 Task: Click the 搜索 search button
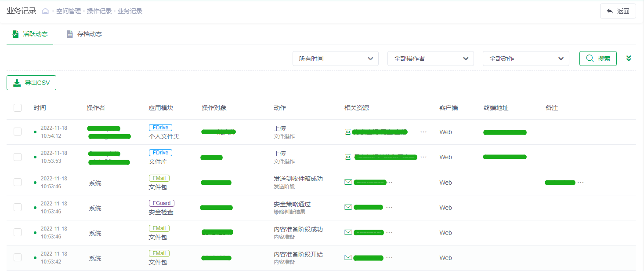point(598,59)
